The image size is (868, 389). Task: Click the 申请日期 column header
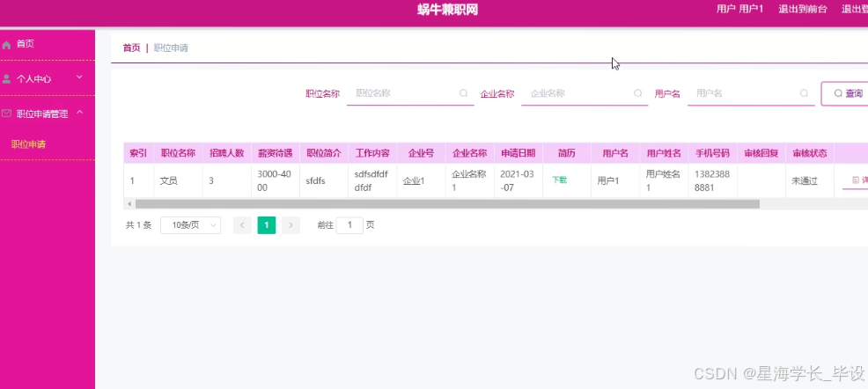[x=519, y=153]
